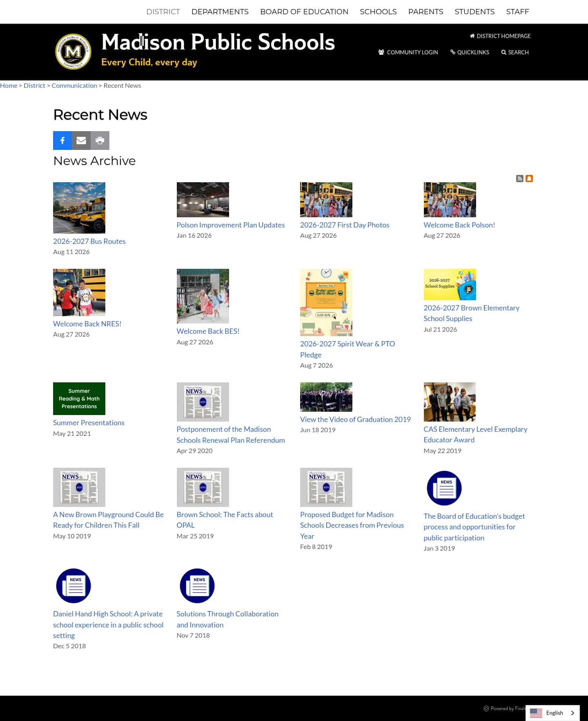Open Postponement of Renewal Plan Referendum

click(231, 435)
